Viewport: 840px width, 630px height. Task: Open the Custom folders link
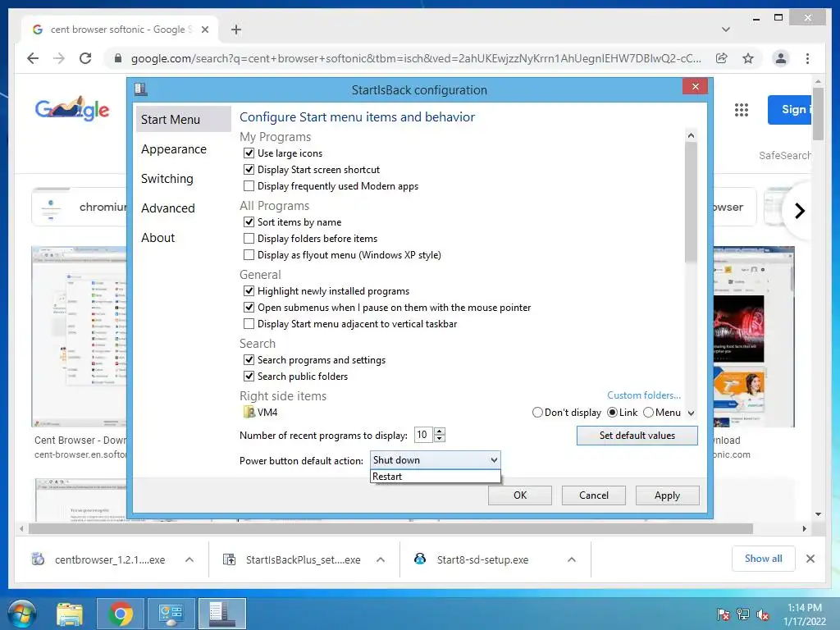pos(644,395)
